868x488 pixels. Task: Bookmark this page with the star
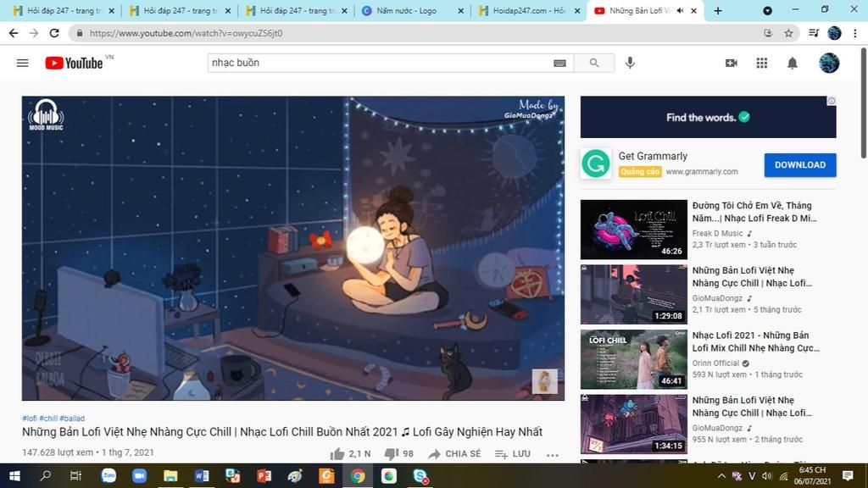click(x=788, y=33)
